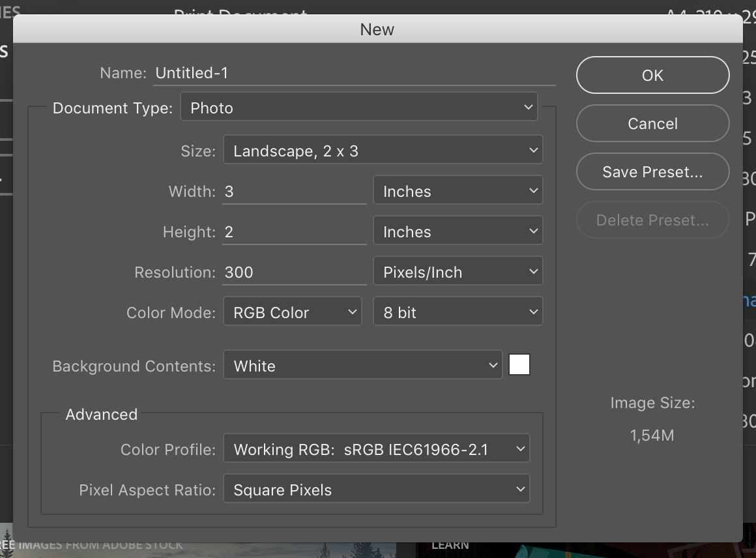Screen dimensions: 756x558
Task: Change the bit depth from 8 bit
Action: (x=458, y=312)
